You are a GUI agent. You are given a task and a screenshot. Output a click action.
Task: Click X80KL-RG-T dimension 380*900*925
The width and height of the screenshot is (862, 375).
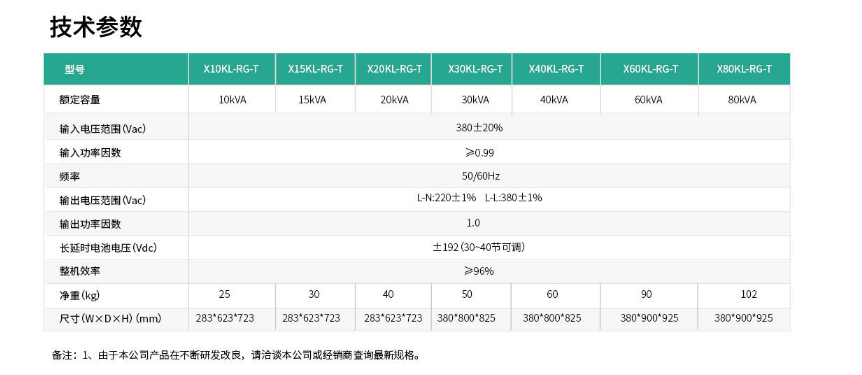pyautogui.click(x=744, y=318)
